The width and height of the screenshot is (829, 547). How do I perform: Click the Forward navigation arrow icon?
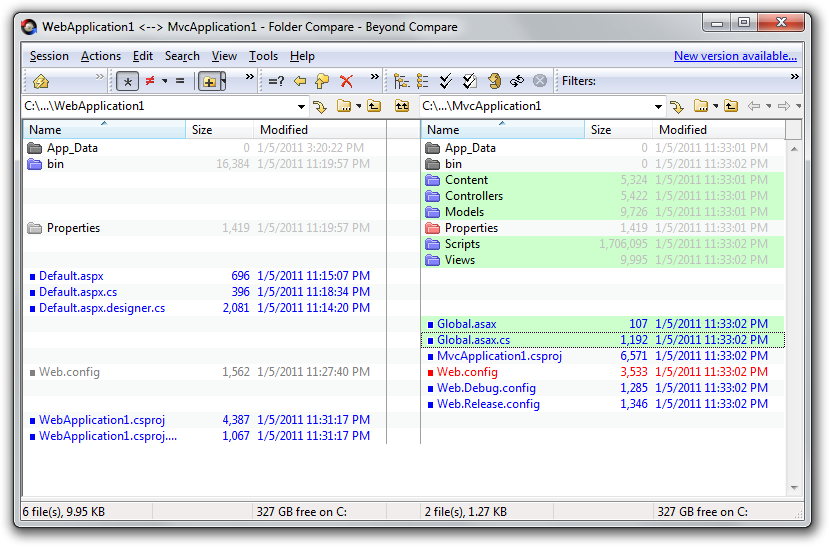point(784,106)
